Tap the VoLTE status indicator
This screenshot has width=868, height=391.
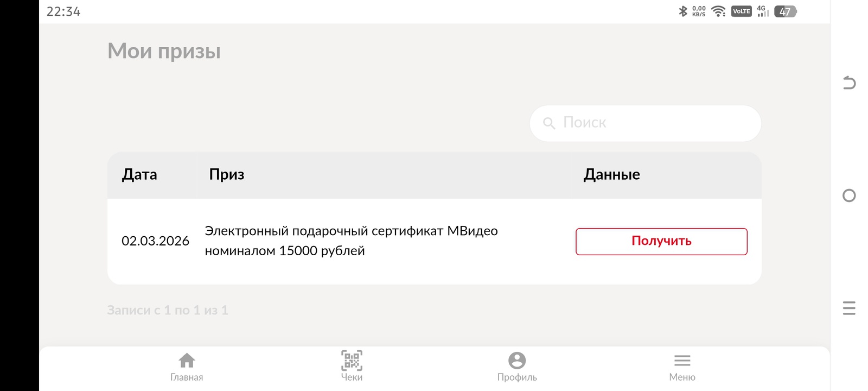741,11
